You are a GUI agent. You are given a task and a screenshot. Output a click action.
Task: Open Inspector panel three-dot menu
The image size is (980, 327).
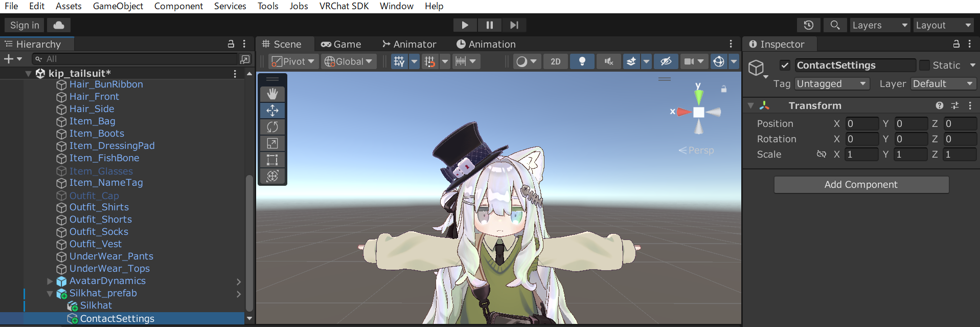pyautogui.click(x=969, y=44)
